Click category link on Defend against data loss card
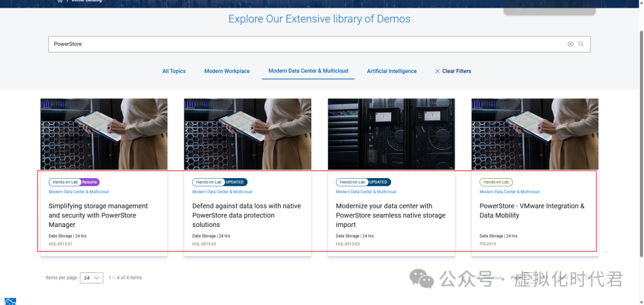This screenshot has height=305, width=644. [222, 192]
